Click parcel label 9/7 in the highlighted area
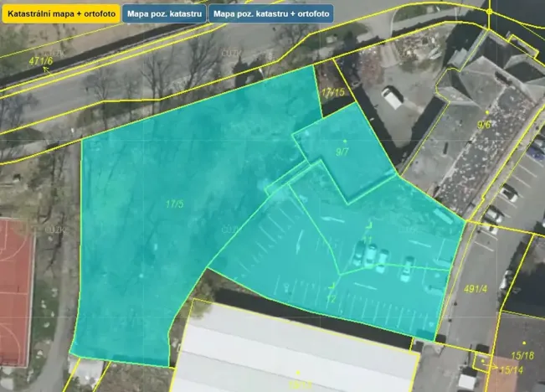 342,152
